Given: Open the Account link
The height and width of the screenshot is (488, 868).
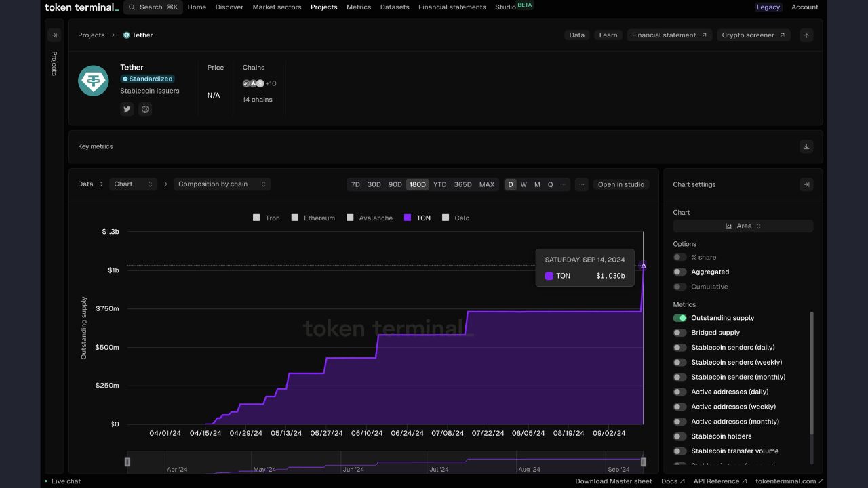Looking at the screenshot, I should click(805, 7).
